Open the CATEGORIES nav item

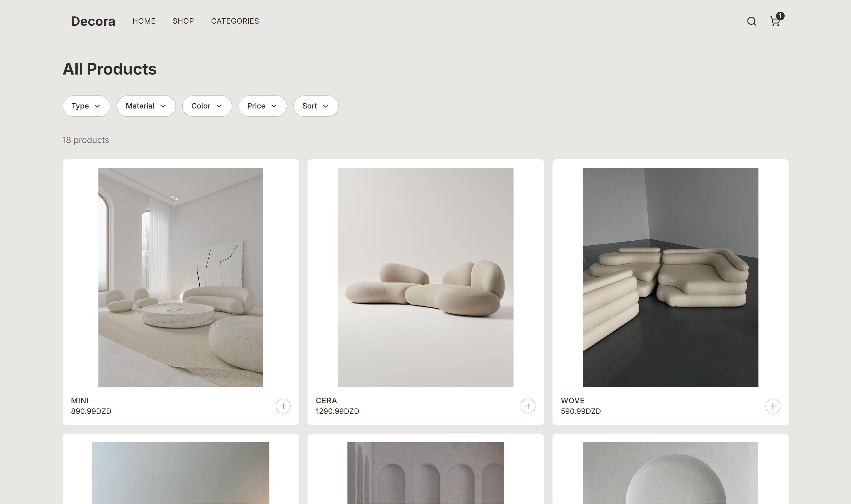[235, 21]
